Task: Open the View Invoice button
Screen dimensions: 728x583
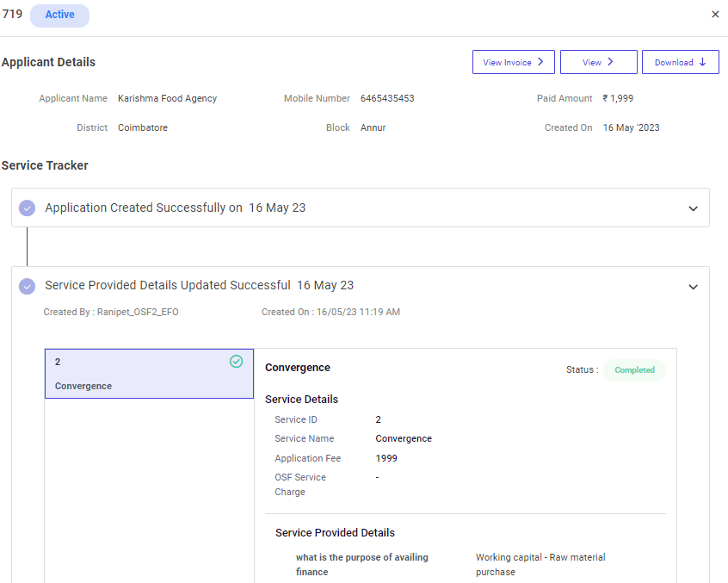Action: coord(513,62)
